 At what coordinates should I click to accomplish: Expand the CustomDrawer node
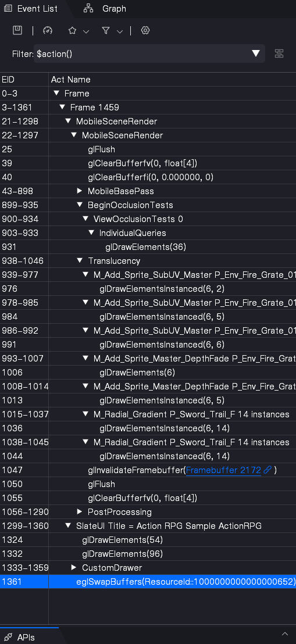[x=74, y=568]
